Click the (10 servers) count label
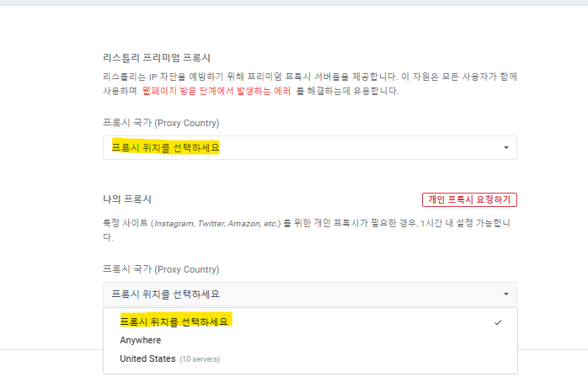The height and width of the screenshot is (382, 588). coord(200,359)
